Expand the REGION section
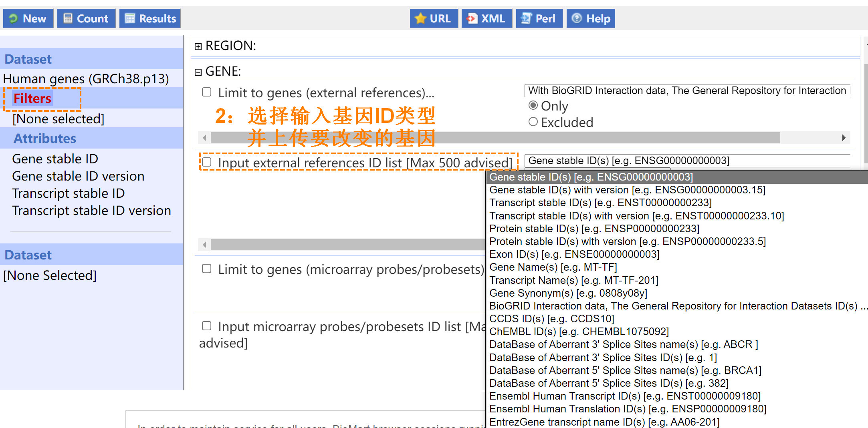 coord(198,46)
